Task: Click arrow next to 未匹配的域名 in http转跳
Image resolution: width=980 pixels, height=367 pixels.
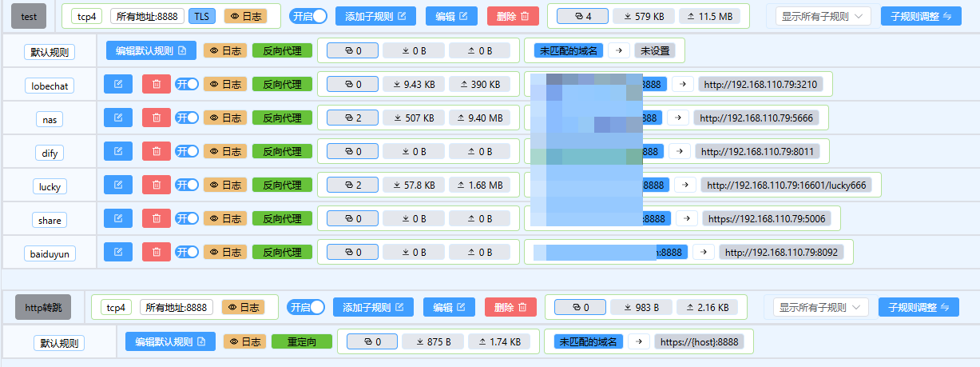Action: [x=638, y=341]
